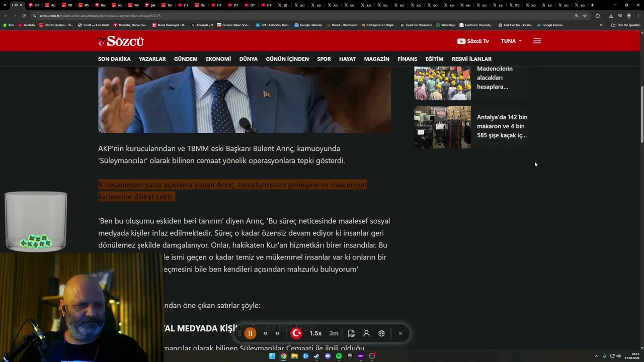Open the EĞİTİM section
644x362 pixels.
pyautogui.click(x=434, y=59)
